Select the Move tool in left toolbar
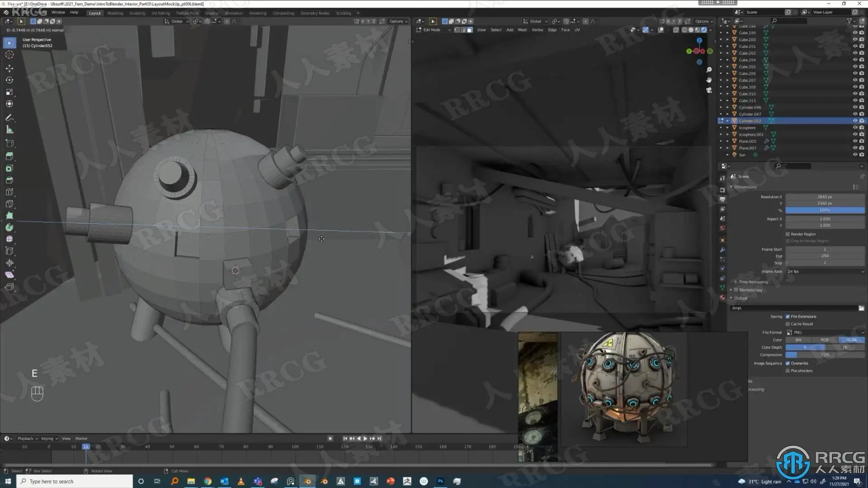The image size is (868, 488). pyautogui.click(x=9, y=68)
